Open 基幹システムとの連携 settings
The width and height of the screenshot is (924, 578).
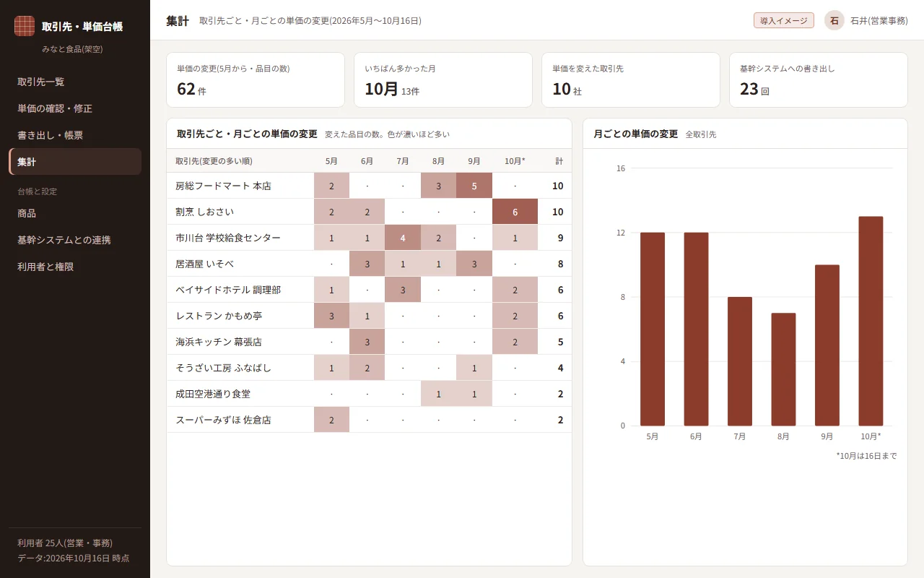click(75, 240)
